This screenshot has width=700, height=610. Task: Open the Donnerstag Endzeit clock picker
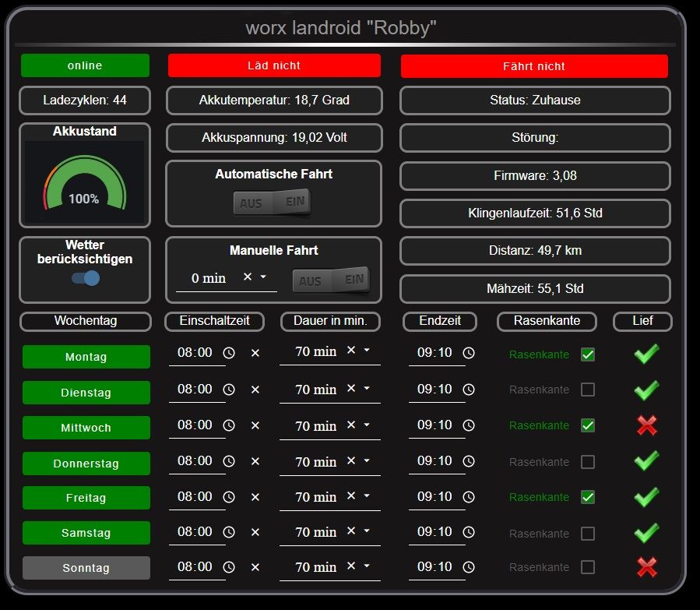coord(469,461)
